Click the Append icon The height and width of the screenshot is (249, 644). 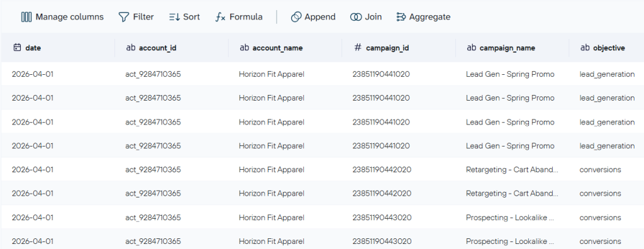click(x=296, y=17)
